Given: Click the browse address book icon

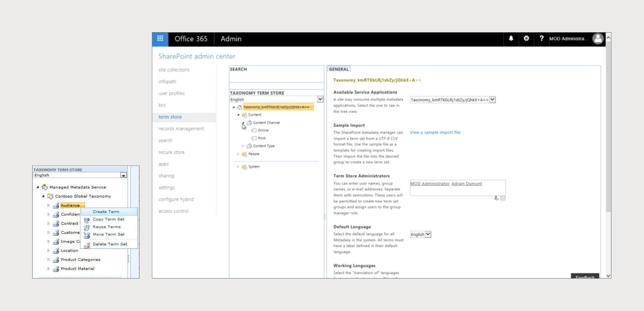Looking at the screenshot, I should (503, 198).
